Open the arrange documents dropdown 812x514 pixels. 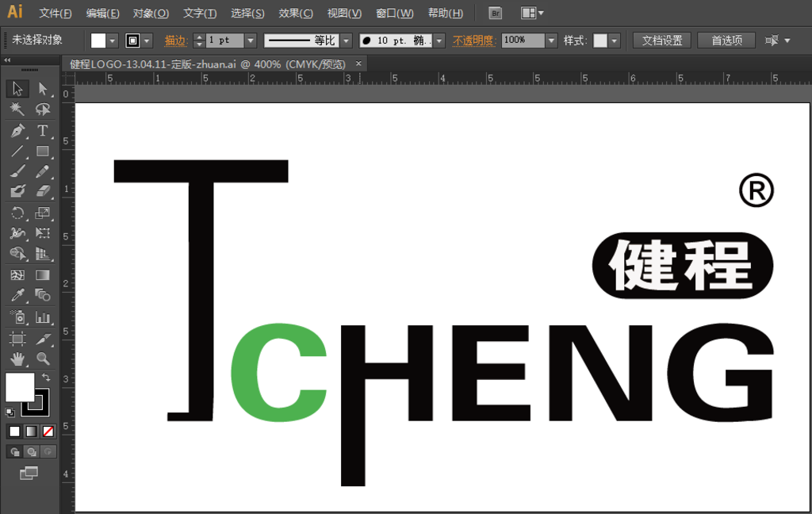532,13
